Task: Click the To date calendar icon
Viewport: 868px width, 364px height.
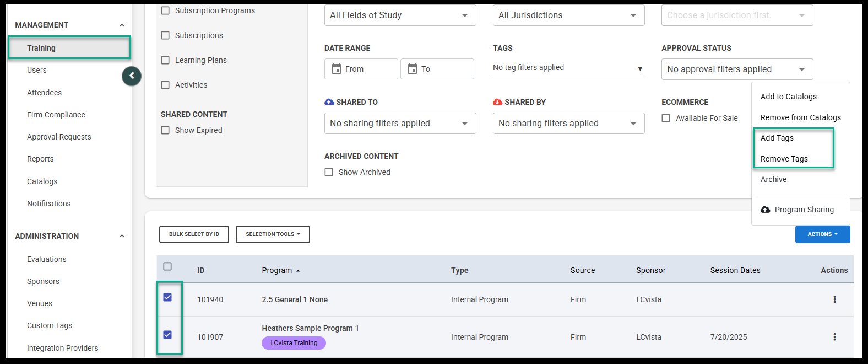Action: (x=413, y=69)
